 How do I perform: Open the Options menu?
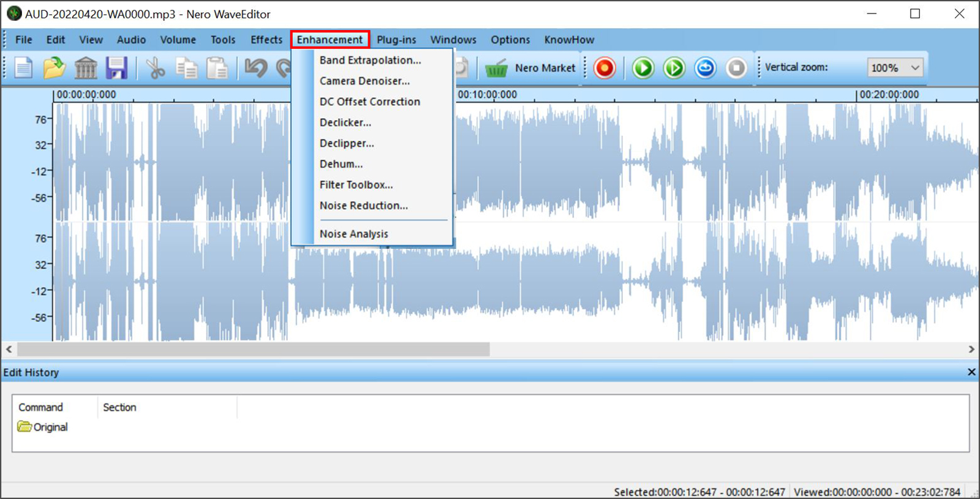pos(510,40)
